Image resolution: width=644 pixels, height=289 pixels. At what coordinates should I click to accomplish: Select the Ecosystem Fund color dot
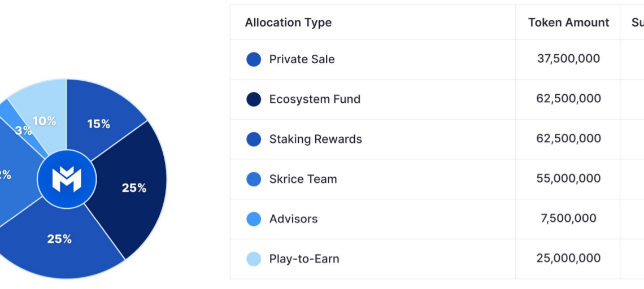pyautogui.click(x=254, y=99)
